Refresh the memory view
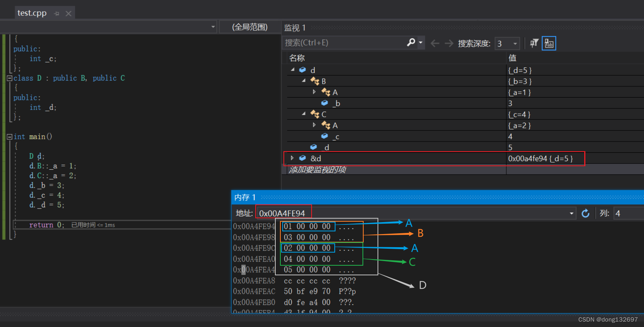Image resolution: width=644 pixels, height=327 pixels. tap(585, 213)
